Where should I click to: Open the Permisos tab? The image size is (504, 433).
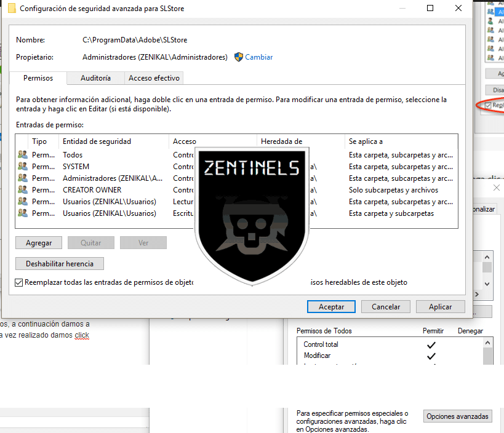tap(38, 78)
